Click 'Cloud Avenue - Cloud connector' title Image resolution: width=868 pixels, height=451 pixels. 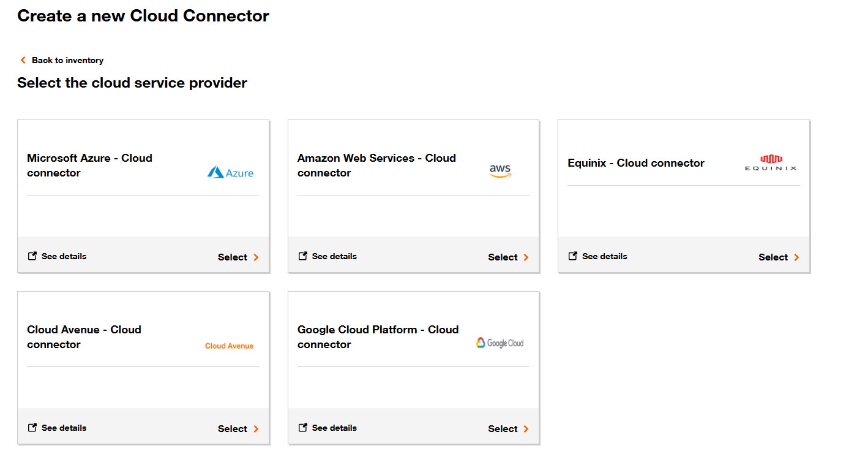[x=84, y=337]
